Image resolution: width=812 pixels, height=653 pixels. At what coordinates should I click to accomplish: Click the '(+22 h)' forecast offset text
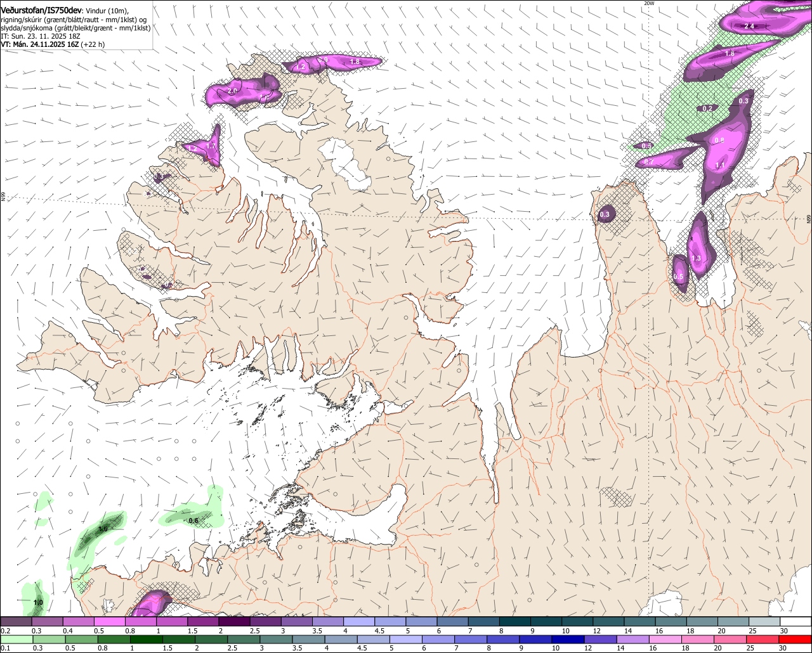tap(93, 45)
